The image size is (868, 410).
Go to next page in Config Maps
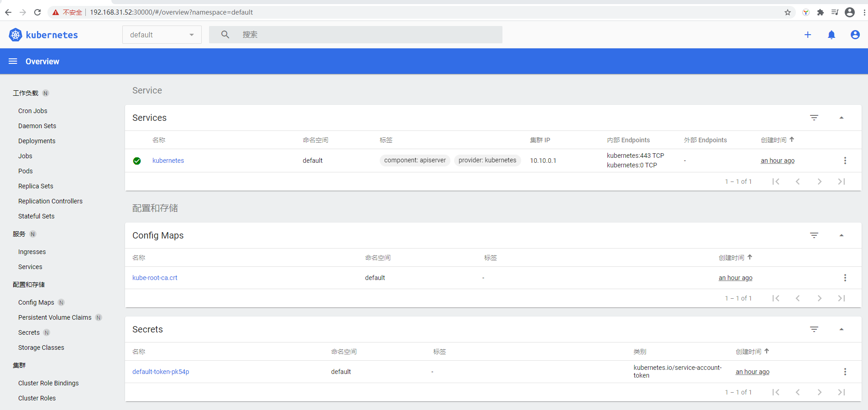tap(820, 298)
